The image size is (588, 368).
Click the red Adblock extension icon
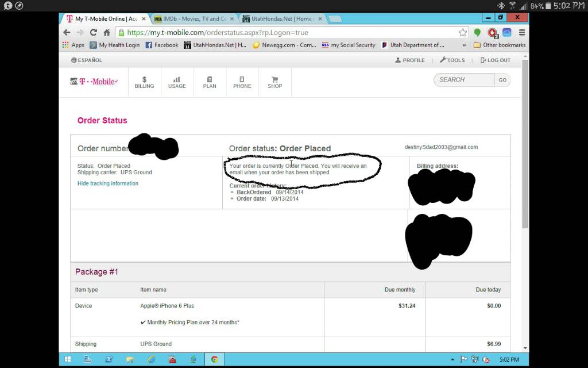(492, 33)
